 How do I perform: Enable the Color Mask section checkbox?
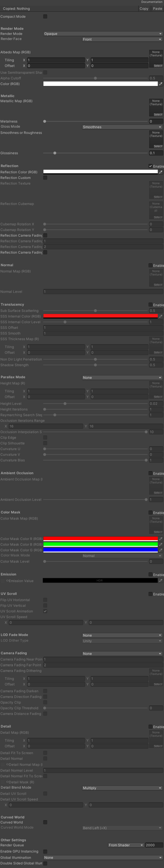click(150, 512)
